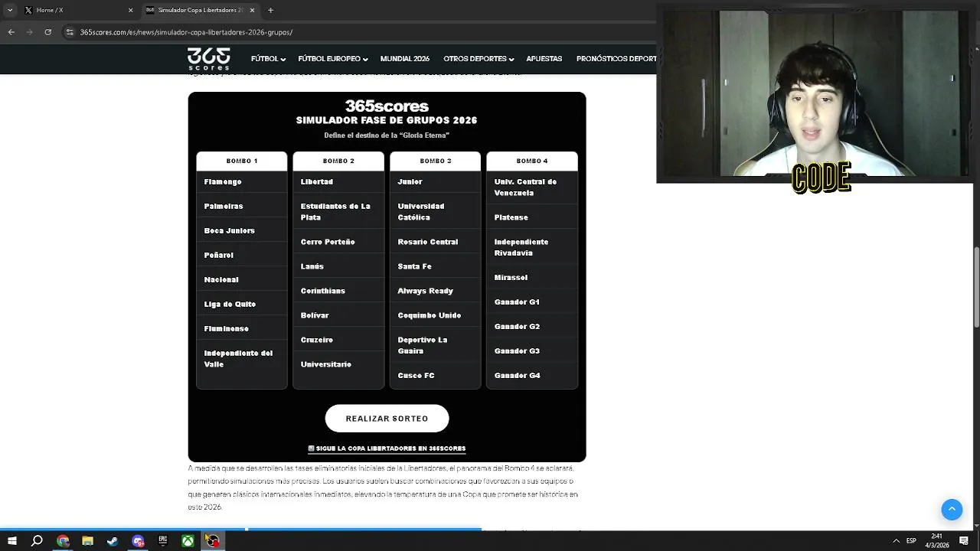Open File Explorer from the taskbar
Viewport: 980px width, 551px height.
coord(87,541)
